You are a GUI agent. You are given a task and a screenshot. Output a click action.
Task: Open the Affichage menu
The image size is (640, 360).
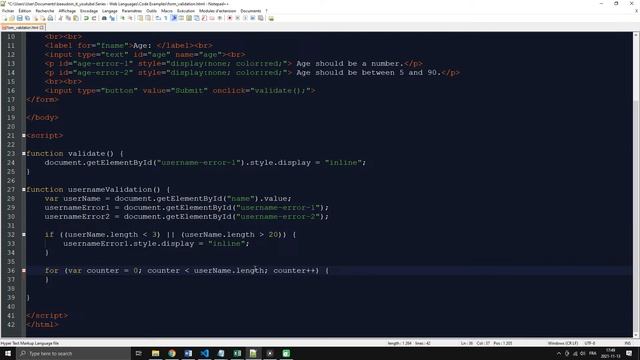[67, 11]
